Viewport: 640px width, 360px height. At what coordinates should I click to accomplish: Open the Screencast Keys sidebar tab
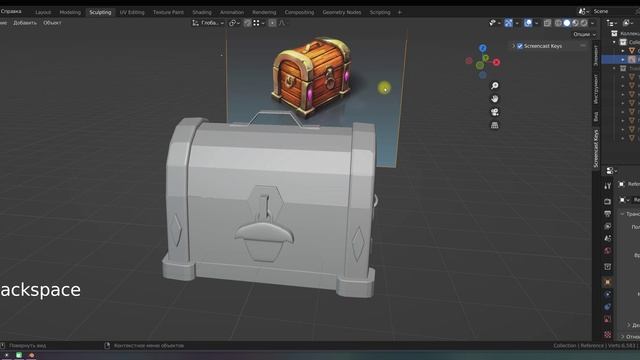pyautogui.click(x=596, y=149)
